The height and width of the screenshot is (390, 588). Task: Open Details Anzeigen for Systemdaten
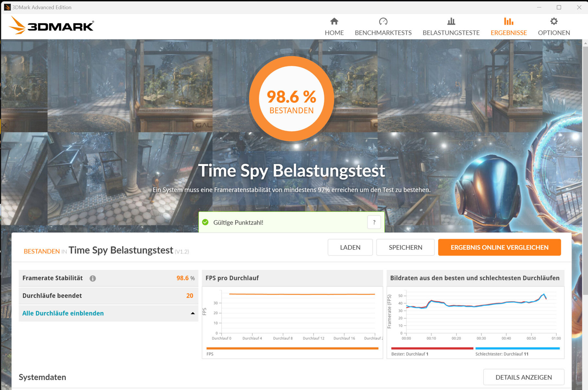(x=523, y=377)
